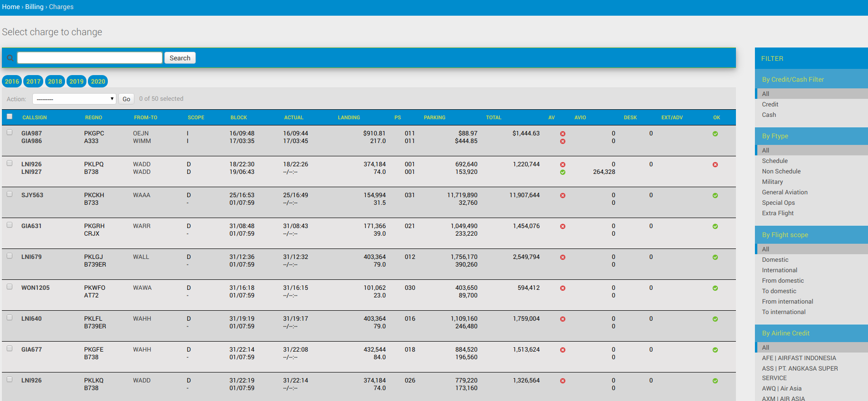Viewport: 868px width, 401px height.
Task: Filter by Non Schedule flight type
Action: coord(781,172)
